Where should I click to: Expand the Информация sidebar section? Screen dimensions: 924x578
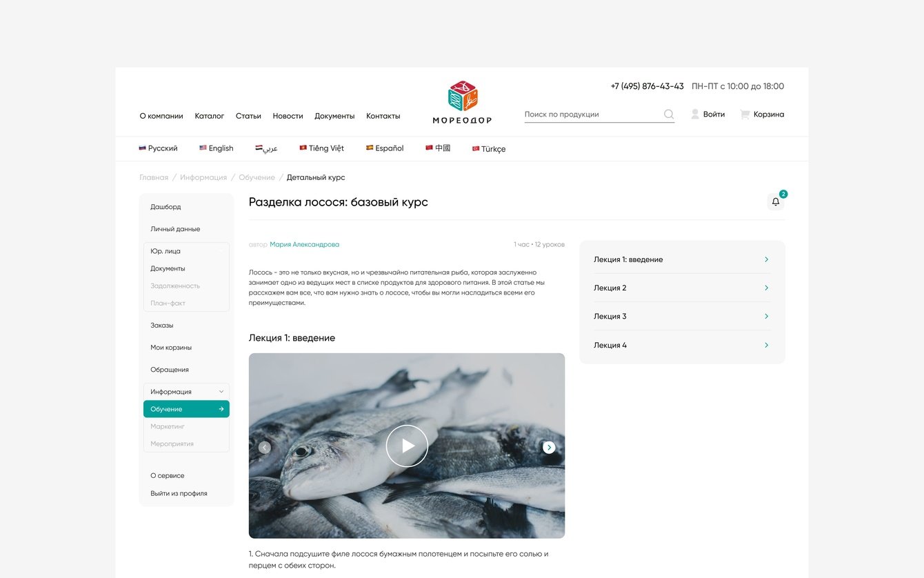coord(186,392)
